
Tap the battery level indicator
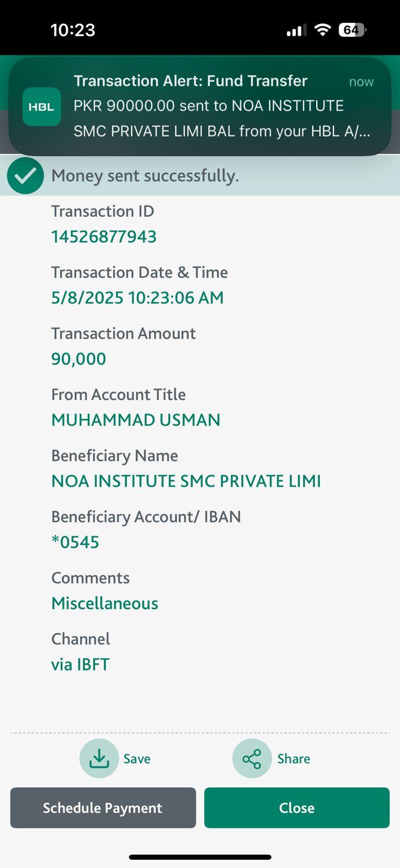[x=352, y=30]
